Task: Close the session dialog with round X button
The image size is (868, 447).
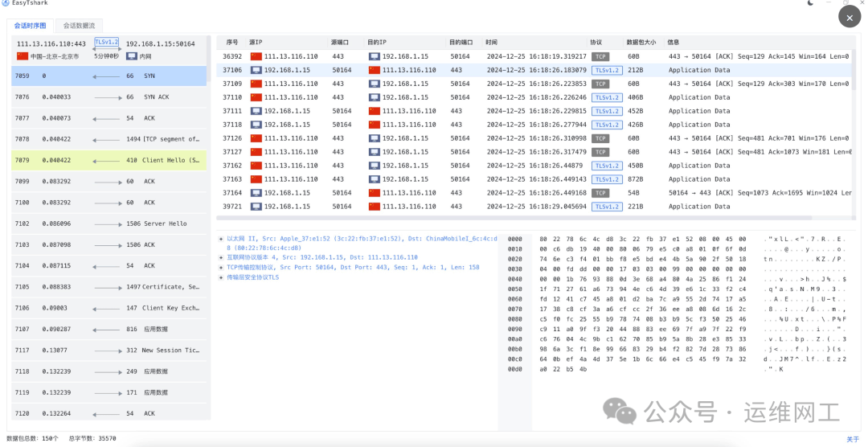Action: pos(850,17)
